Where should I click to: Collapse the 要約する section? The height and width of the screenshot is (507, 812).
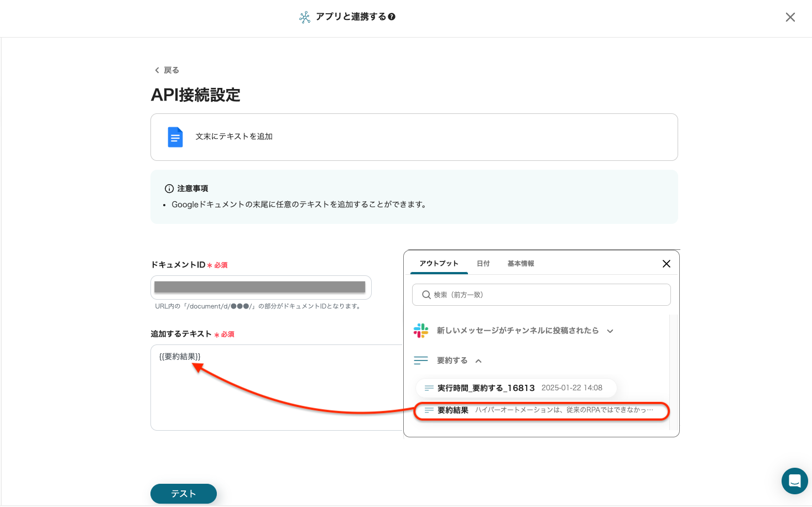point(478,361)
